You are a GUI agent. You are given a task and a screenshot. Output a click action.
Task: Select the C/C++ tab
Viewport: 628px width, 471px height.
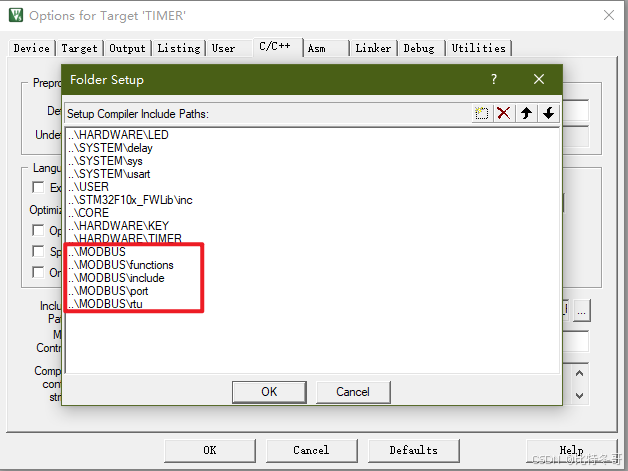278,47
